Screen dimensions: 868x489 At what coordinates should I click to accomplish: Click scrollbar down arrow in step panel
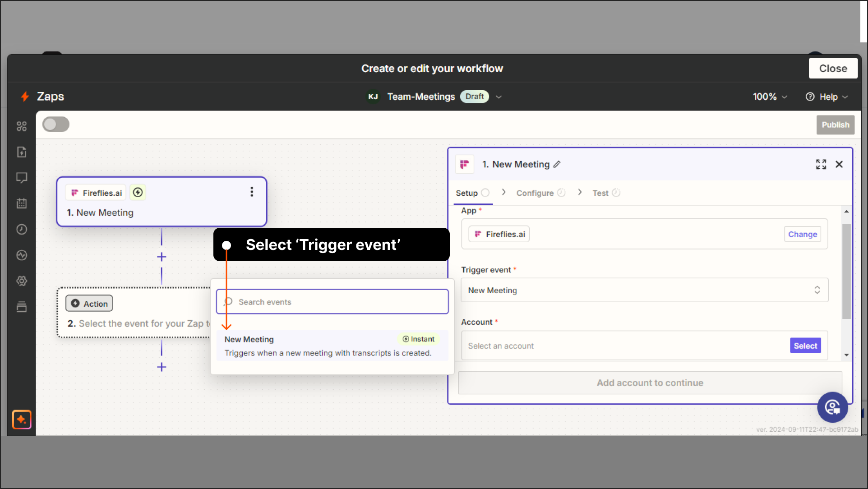(x=846, y=355)
